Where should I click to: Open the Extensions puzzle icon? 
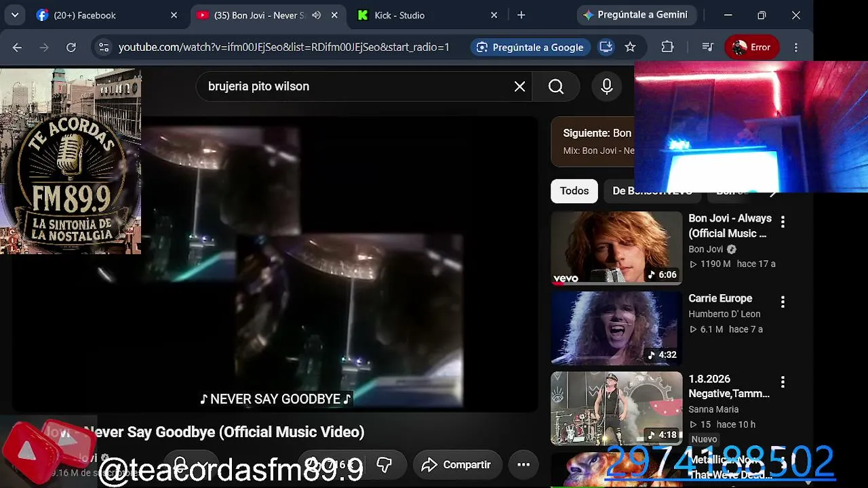[x=667, y=47]
